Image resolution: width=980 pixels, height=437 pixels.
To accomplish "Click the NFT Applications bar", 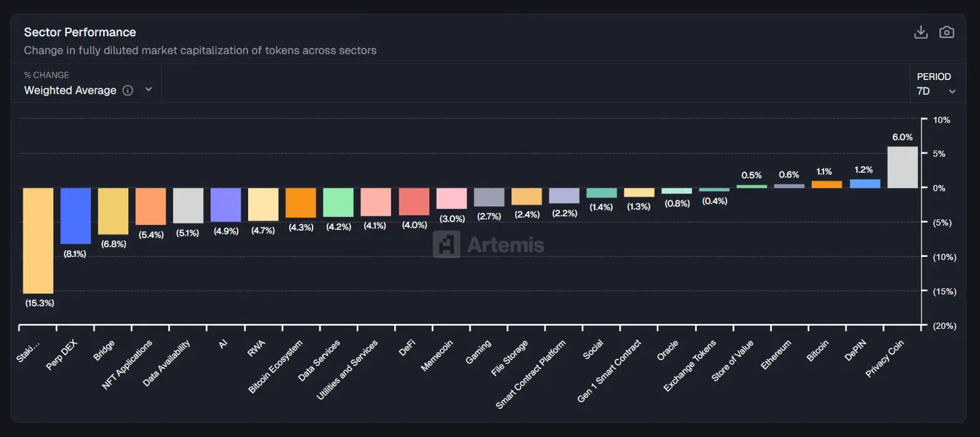I will 151,206.
